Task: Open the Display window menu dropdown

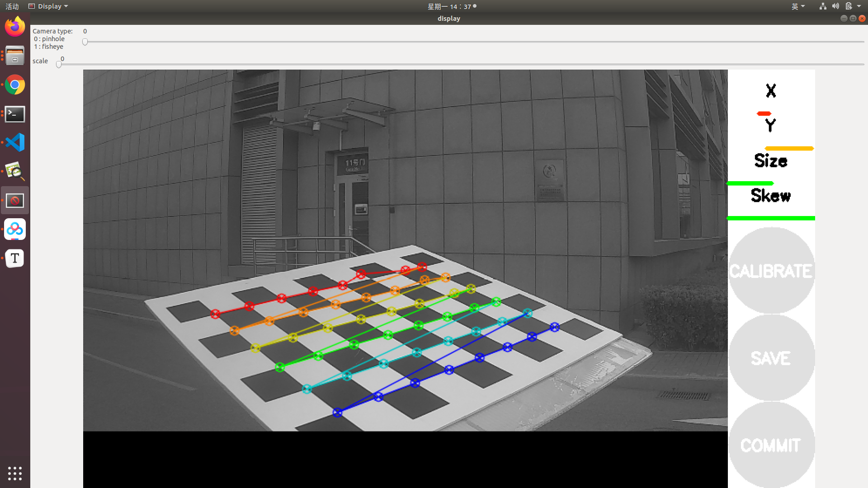Action: pyautogui.click(x=48, y=6)
